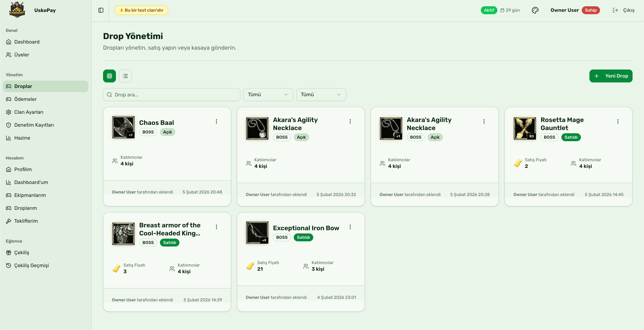Click the Yeni Drop button
The image size is (644, 330).
coord(611,76)
